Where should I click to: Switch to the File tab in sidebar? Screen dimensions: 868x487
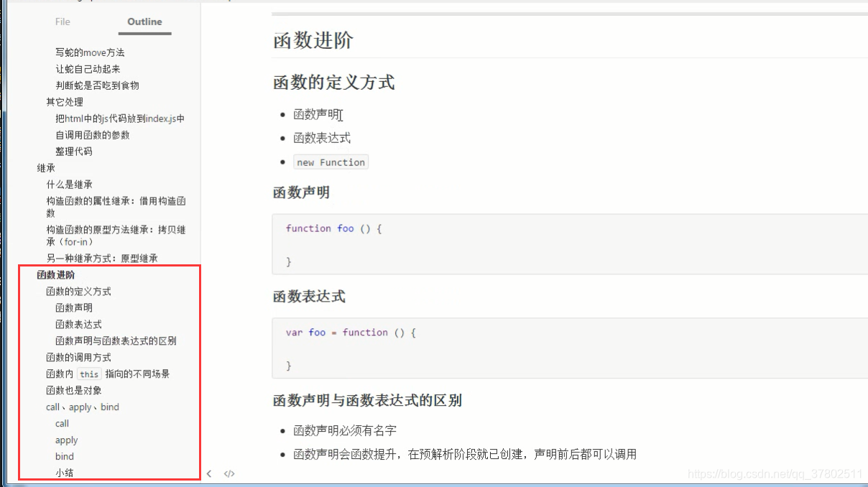coord(63,22)
